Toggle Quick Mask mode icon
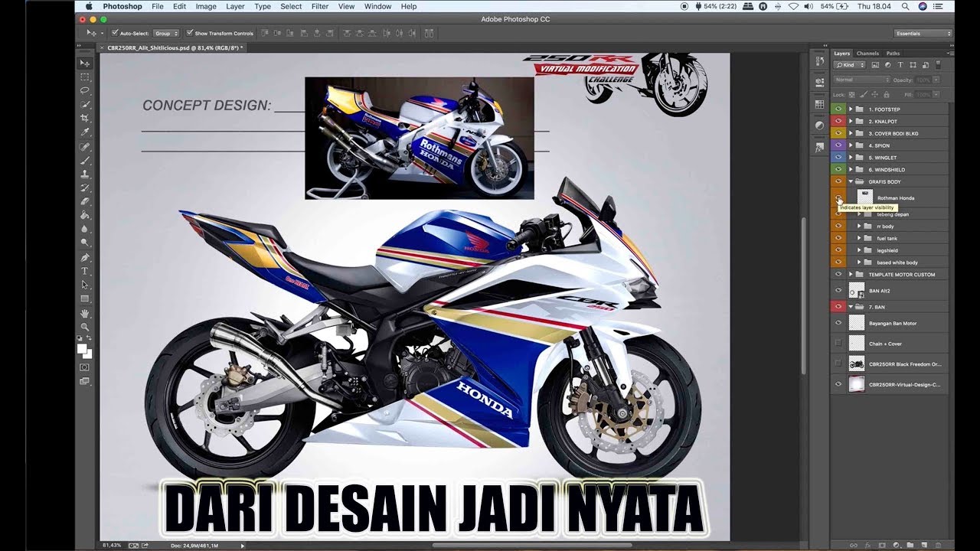Image resolution: width=980 pixels, height=551 pixels. [85, 367]
